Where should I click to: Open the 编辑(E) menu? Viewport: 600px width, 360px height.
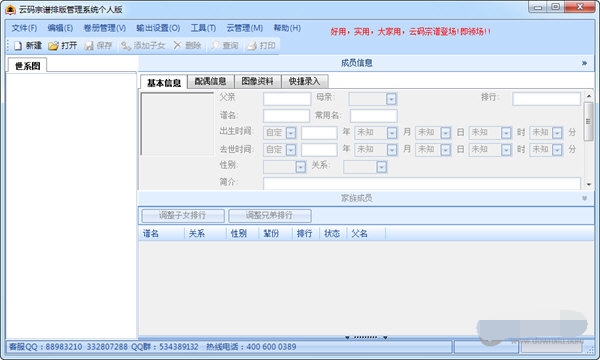pos(60,28)
